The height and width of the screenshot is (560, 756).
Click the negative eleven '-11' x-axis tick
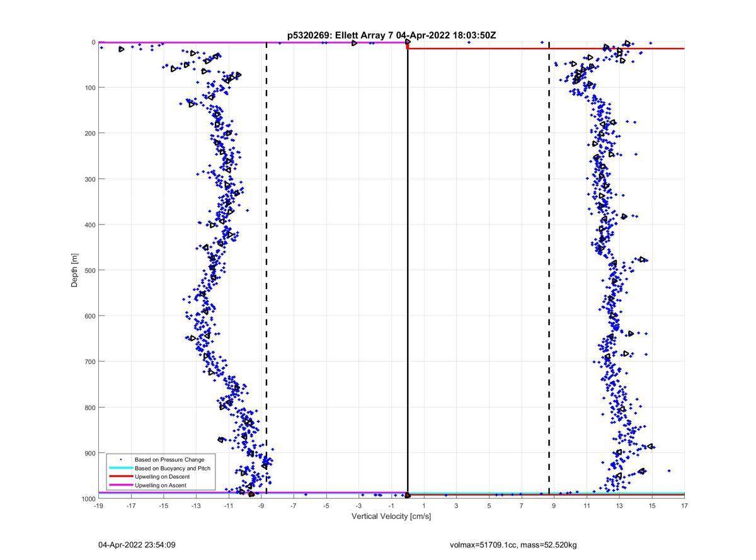point(229,505)
